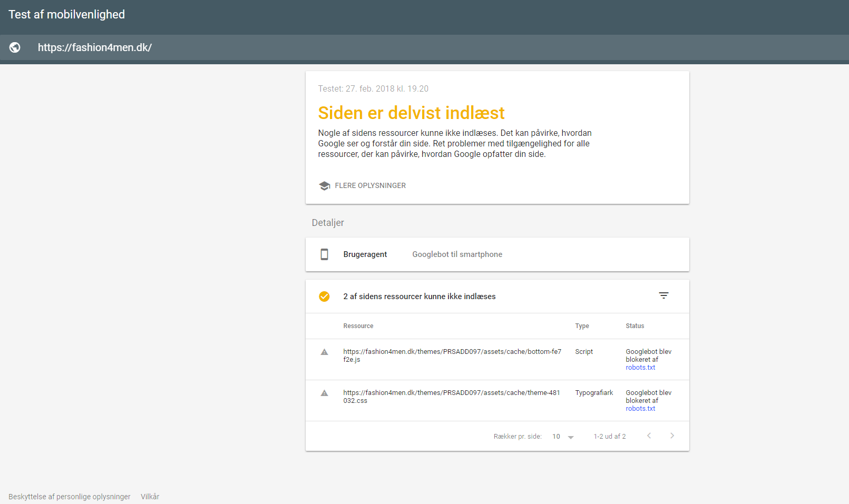Click the Ressource column header
Screen dimensions: 849x504
coord(358,326)
